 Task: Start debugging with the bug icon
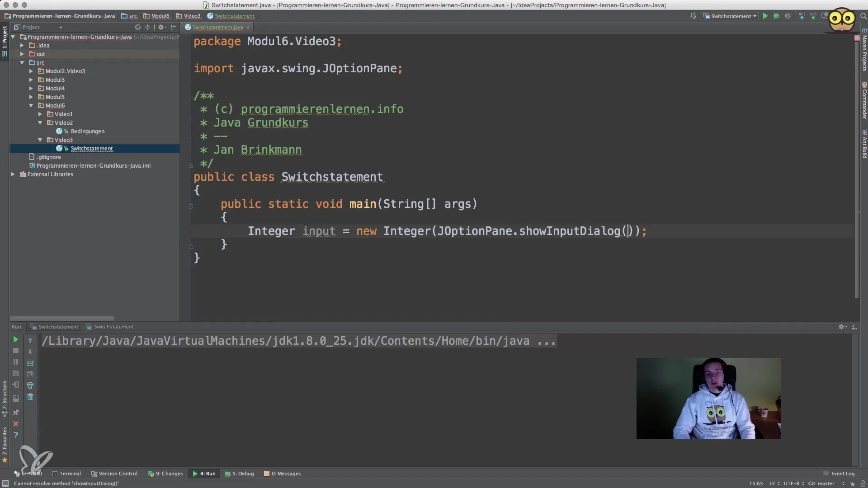point(776,16)
